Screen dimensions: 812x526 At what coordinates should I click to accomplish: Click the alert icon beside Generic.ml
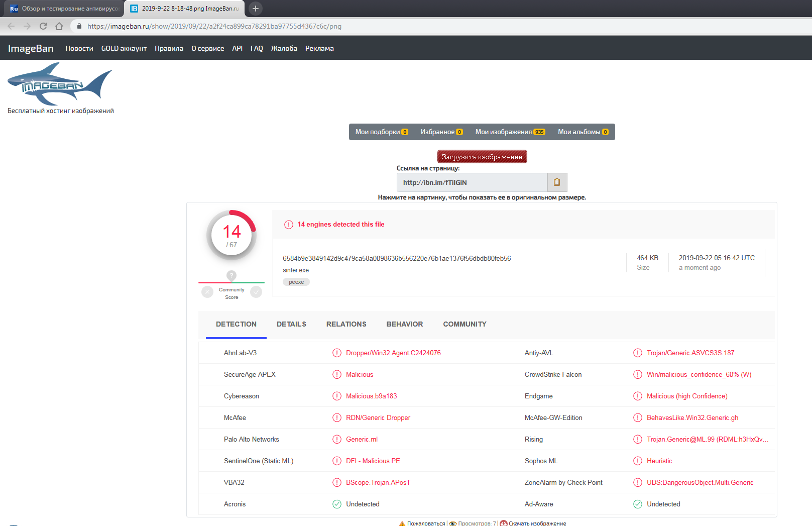(337, 439)
